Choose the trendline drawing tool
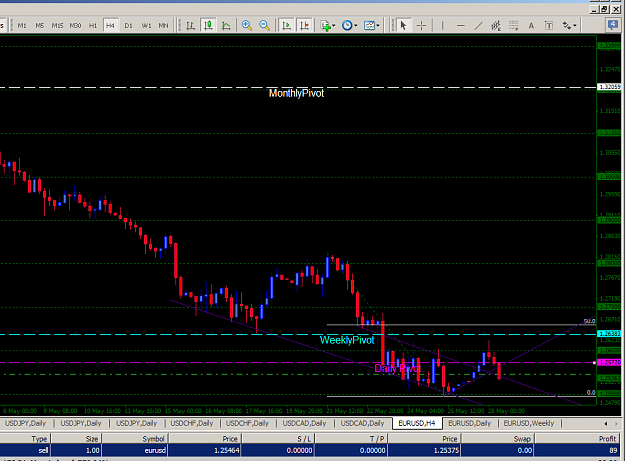 pyautogui.click(x=478, y=26)
